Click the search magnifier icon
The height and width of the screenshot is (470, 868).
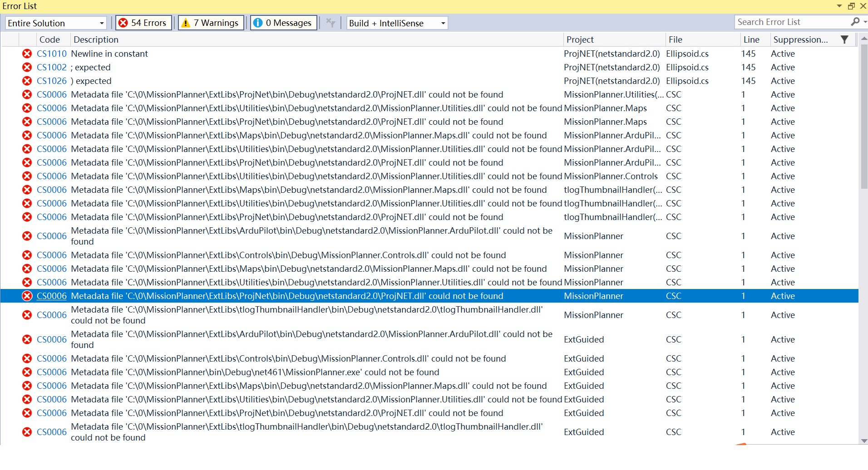tap(855, 22)
